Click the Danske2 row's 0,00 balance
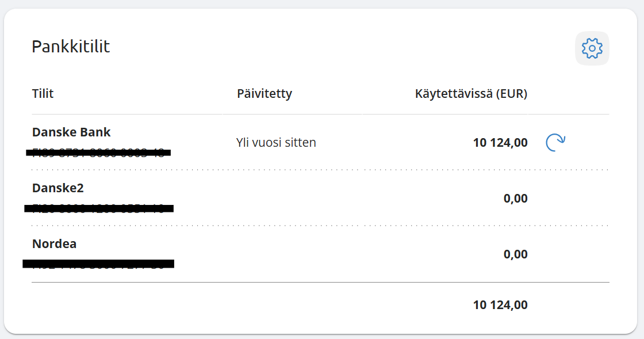Image resolution: width=644 pixels, height=339 pixels. point(515,199)
